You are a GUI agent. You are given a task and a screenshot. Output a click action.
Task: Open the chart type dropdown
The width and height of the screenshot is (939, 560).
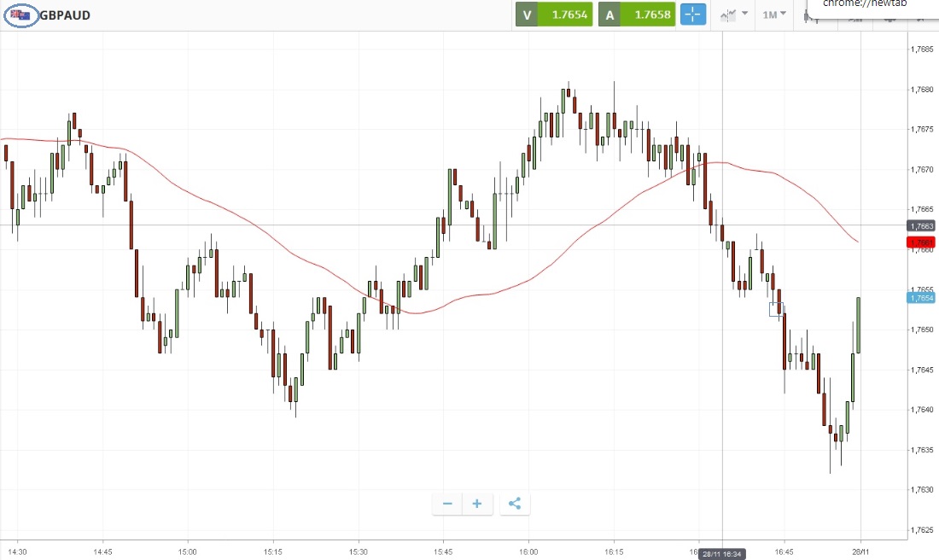733,15
